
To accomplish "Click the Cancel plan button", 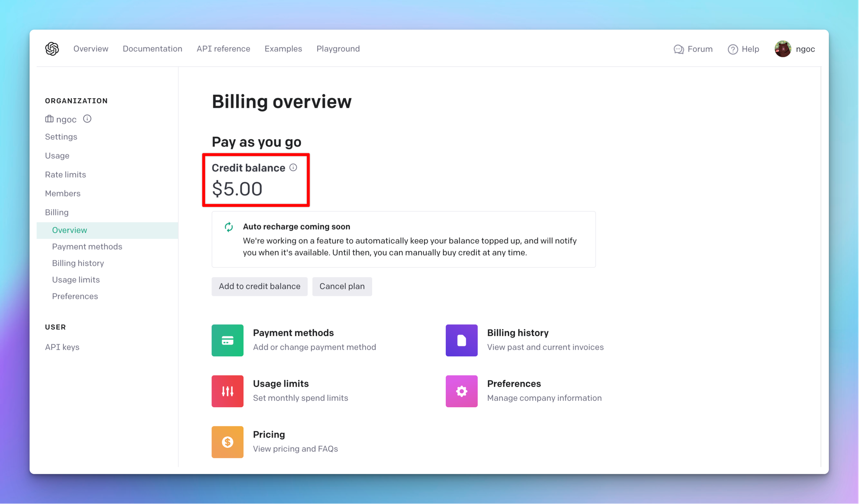I will pos(342,286).
